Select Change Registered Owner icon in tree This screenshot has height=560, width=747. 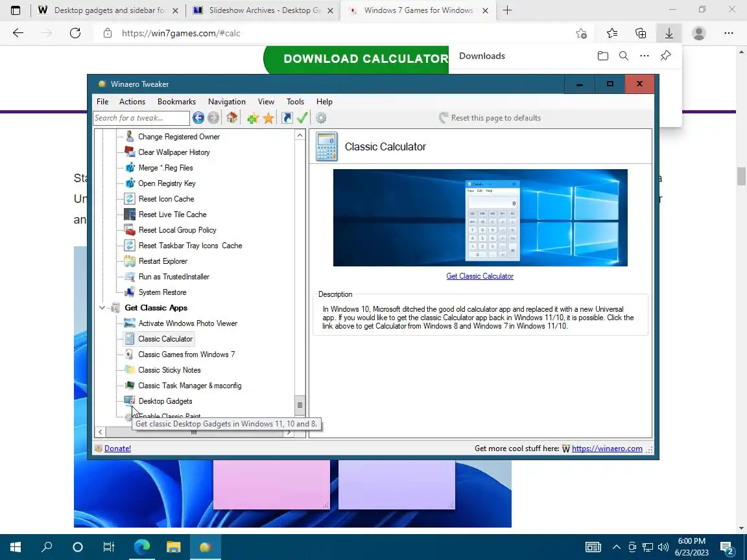click(x=130, y=137)
